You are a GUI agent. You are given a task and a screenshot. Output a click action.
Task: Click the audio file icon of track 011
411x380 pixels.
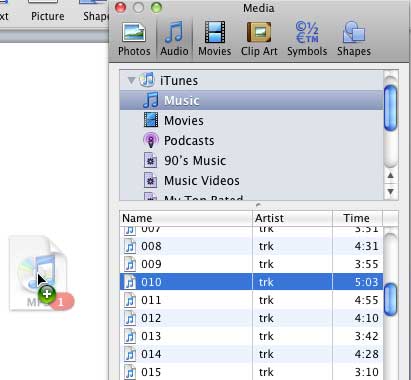tap(130, 300)
